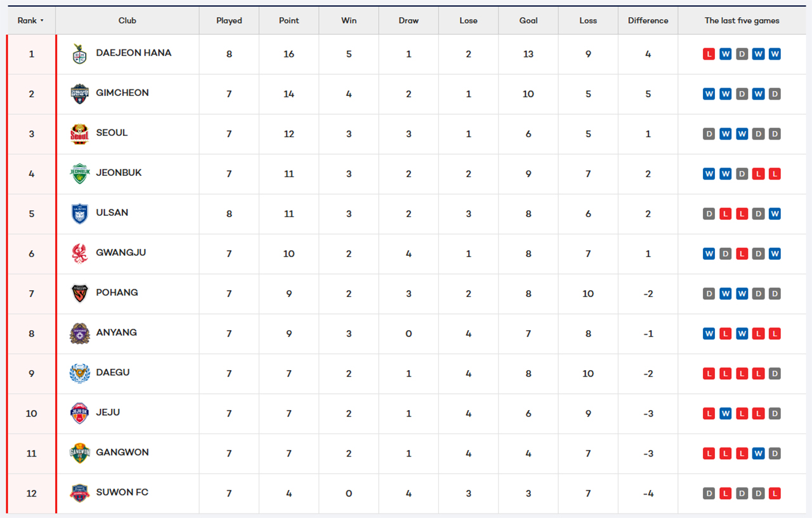The image size is (812, 518).
Task: Sort table using the Rank dropdown arrow
Action: click(42, 20)
